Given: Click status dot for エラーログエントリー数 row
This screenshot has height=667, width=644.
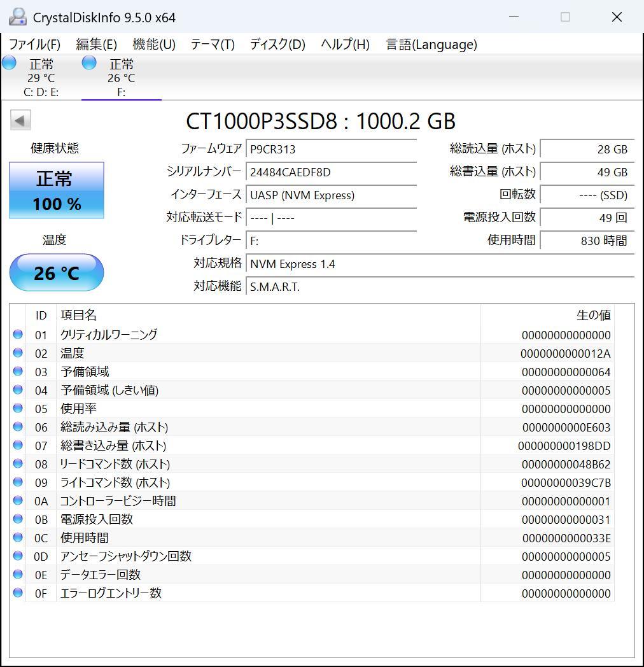Looking at the screenshot, I should pyautogui.click(x=18, y=593).
